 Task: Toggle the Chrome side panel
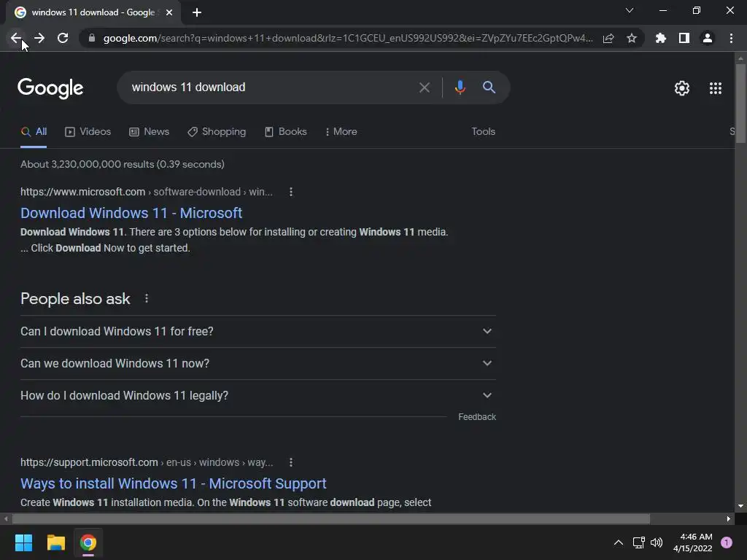coord(684,38)
